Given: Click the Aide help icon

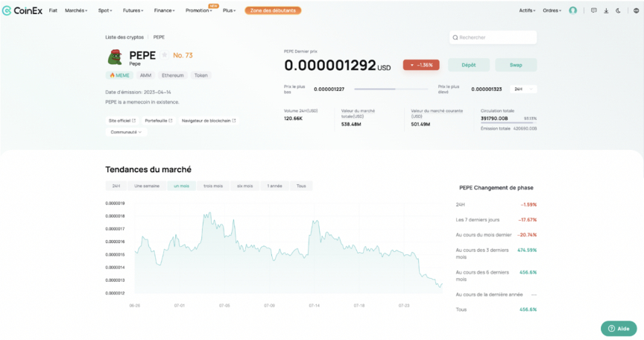Looking at the screenshot, I should (x=611, y=329).
